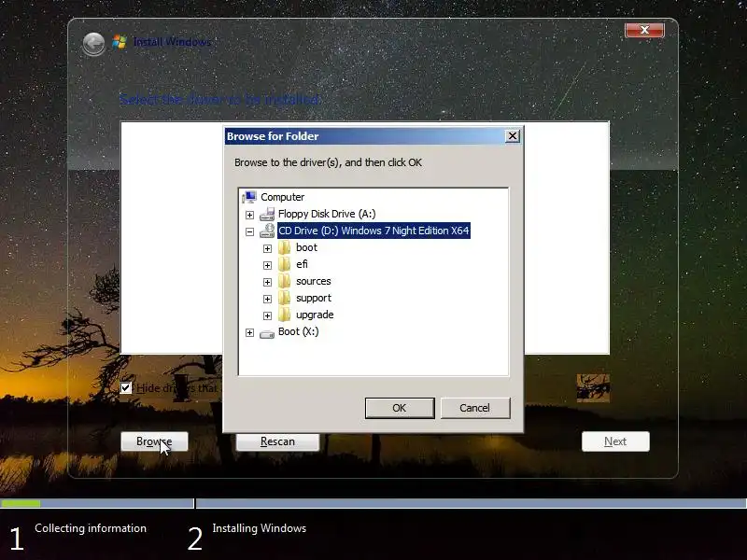The height and width of the screenshot is (560, 747).
Task: Select the Boot (X:) label
Action: 298,331
